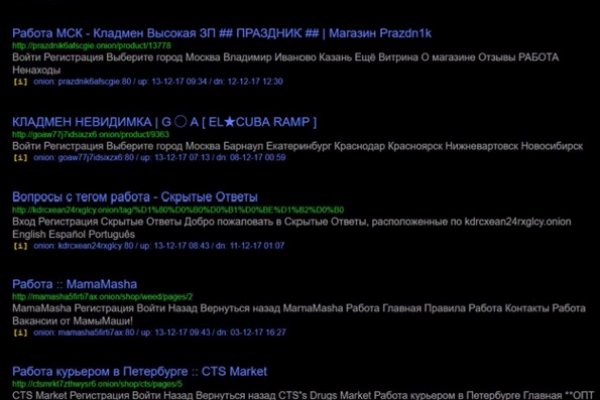Image resolution: width=600 pixels, height=400 pixels.
Task: Click the [i] info icon under Скрытые Ответы result
Action: point(20,244)
